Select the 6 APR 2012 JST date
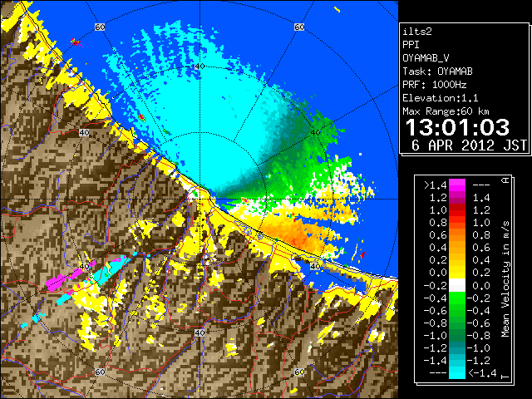 [469, 145]
